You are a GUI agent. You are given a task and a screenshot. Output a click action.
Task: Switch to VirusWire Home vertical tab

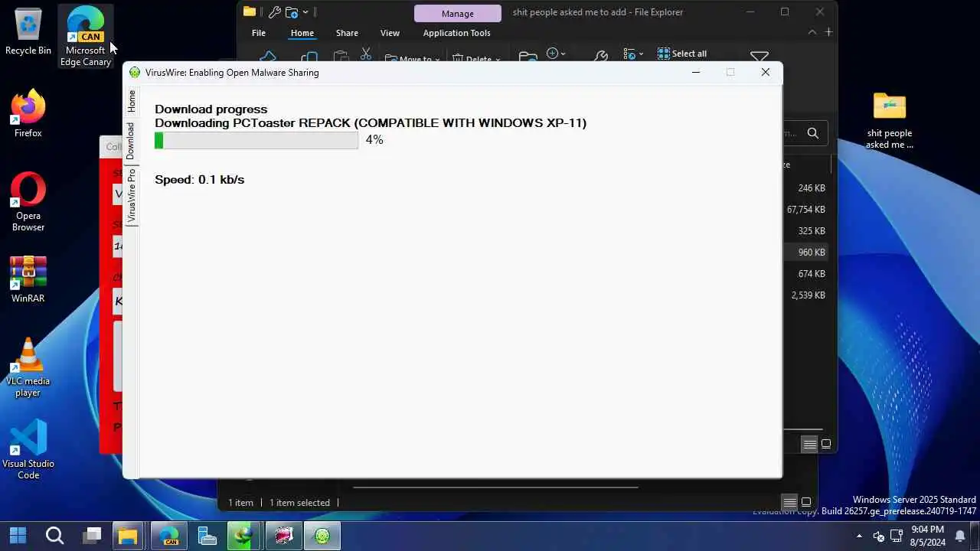click(131, 101)
